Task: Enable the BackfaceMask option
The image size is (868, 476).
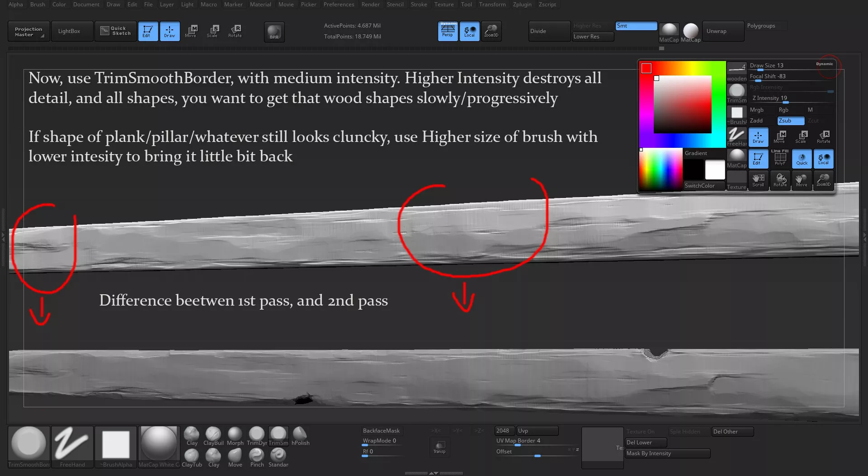Action: 381,431
